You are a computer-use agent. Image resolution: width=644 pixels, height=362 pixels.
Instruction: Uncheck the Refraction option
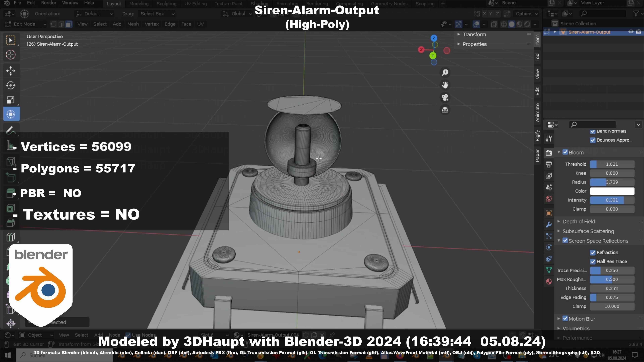(x=593, y=253)
